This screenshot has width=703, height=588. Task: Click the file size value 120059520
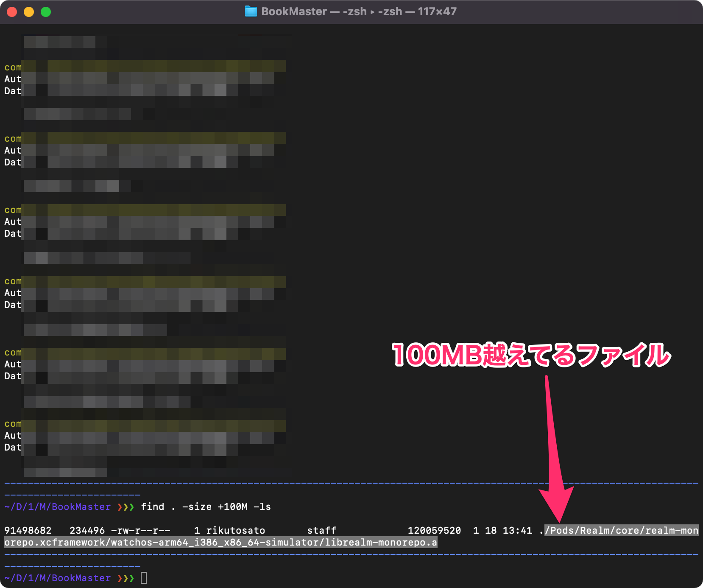[x=434, y=530]
